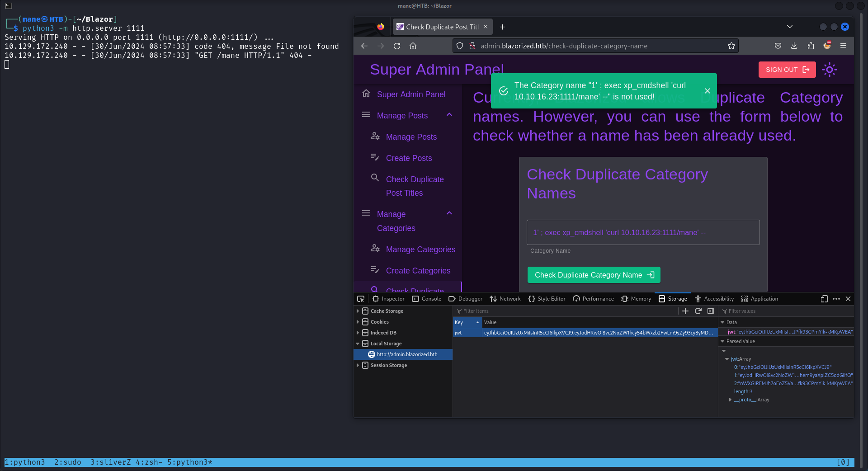Switch to the Network DevTools tab
Image resolution: width=868 pixels, height=471 pixels.
pyautogui.click(x=505, y=299)
